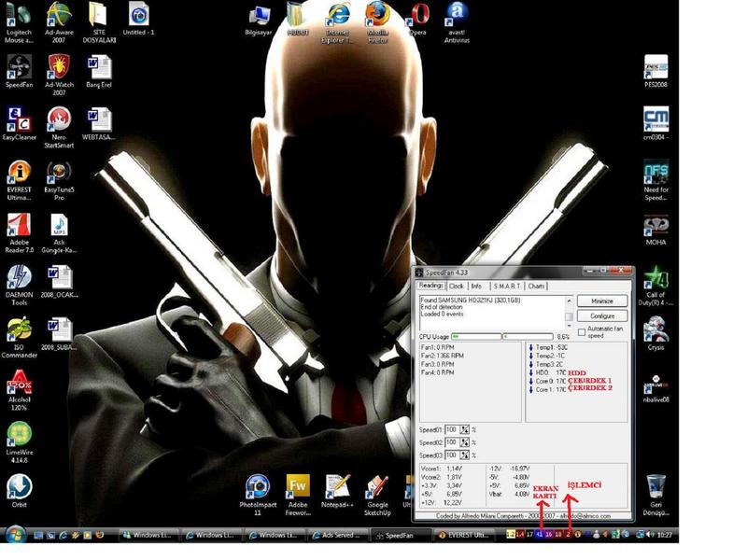Screen dimensions: 747x560
Task: Open PES2008 desktop shortcut
Action: 656,71
